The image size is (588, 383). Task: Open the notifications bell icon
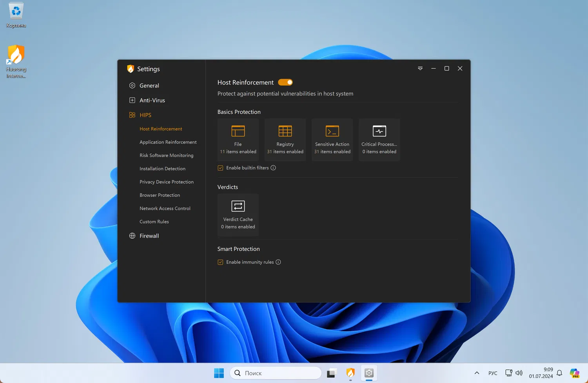click(x=559, y=373)
